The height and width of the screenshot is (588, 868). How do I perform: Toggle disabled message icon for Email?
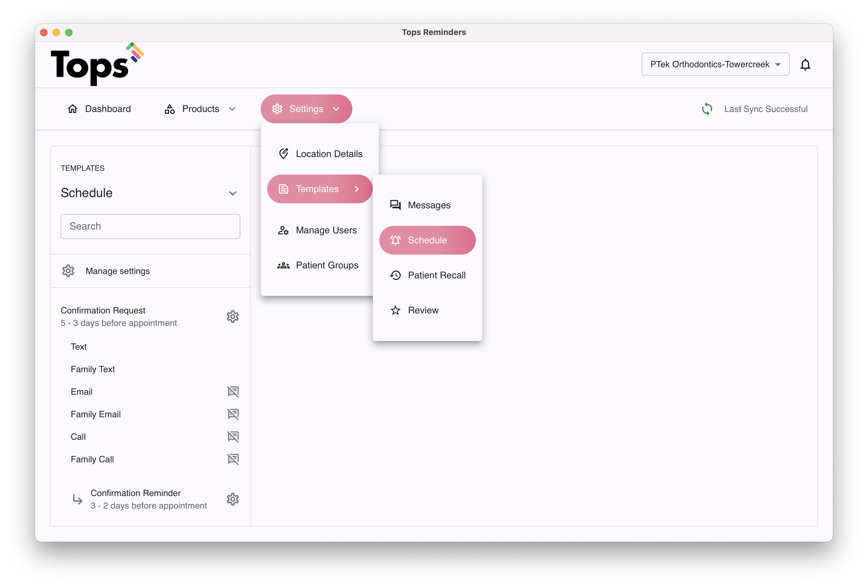[233, 392]
